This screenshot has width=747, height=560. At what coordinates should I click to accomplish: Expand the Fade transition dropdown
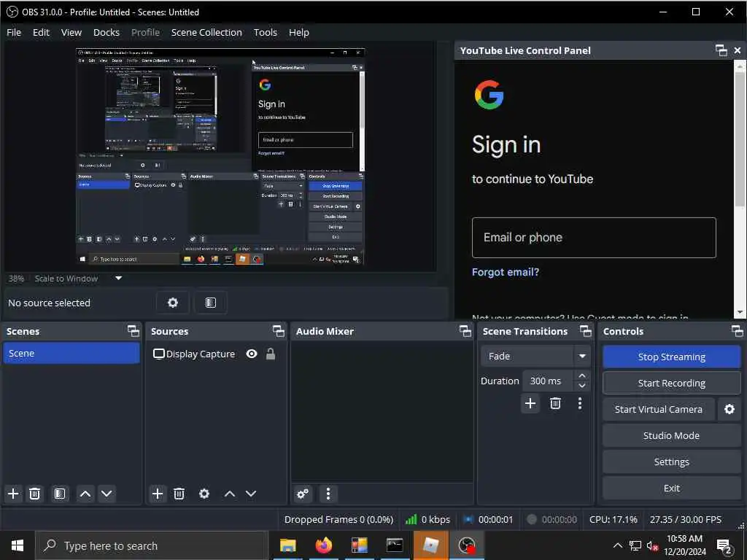pos(581,356)
